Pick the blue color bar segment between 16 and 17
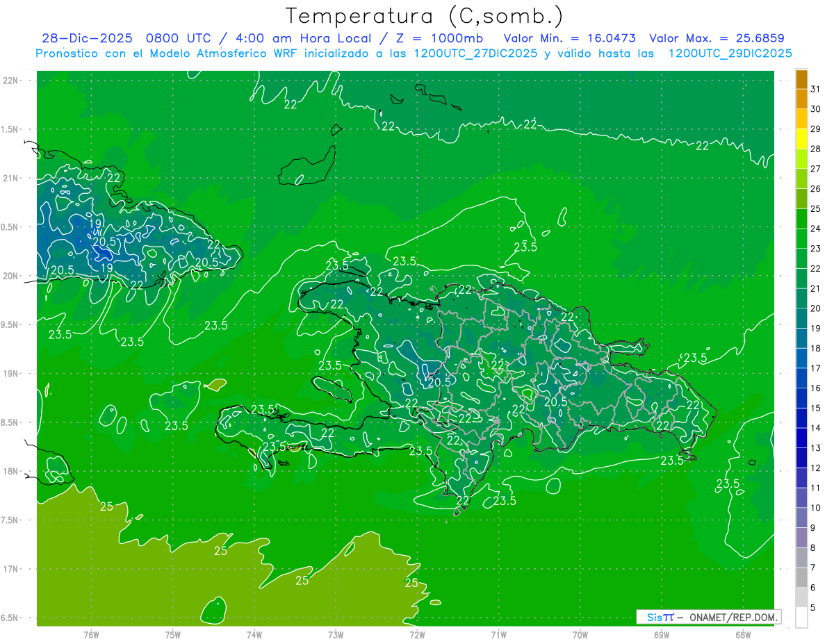The height and width of the screenshot is (644, 834). [x=801, y=379]
